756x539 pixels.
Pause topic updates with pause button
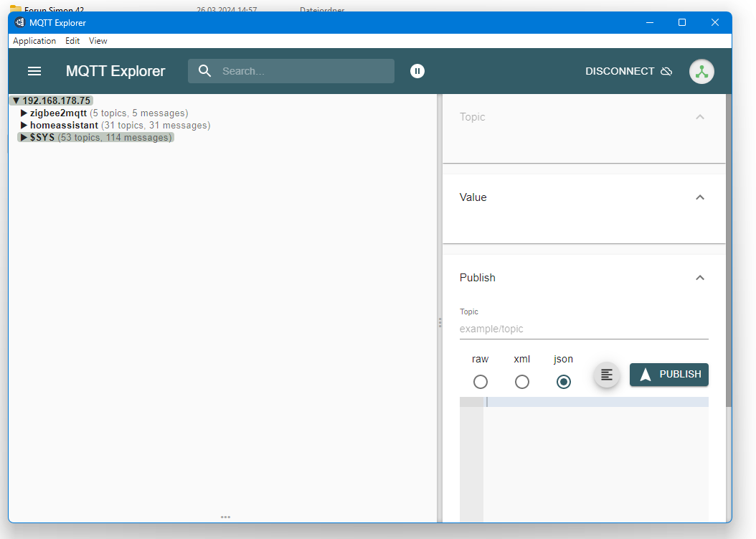click(x=417, y=71)
